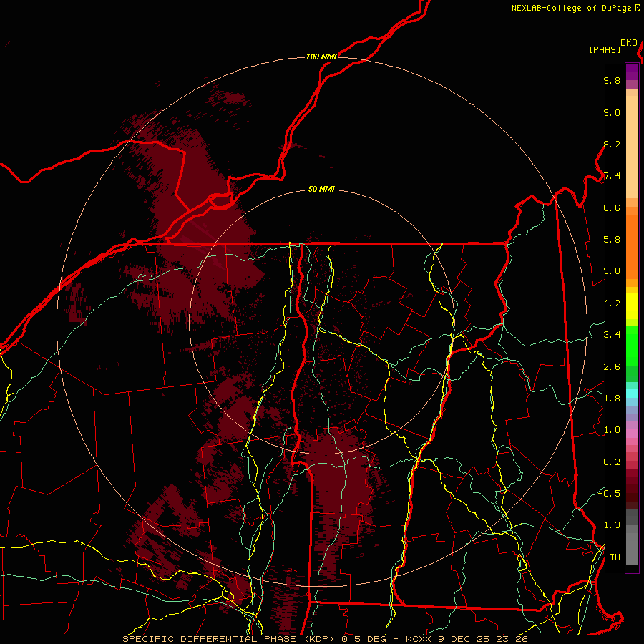Pick the cyan segment of the color bar
644x644 pixels.
coord(632,394)
